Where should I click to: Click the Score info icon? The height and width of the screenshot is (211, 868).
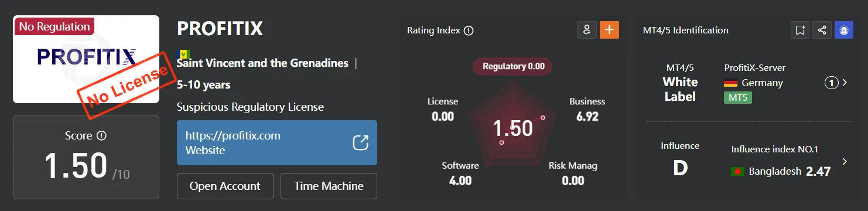point(101,136)
